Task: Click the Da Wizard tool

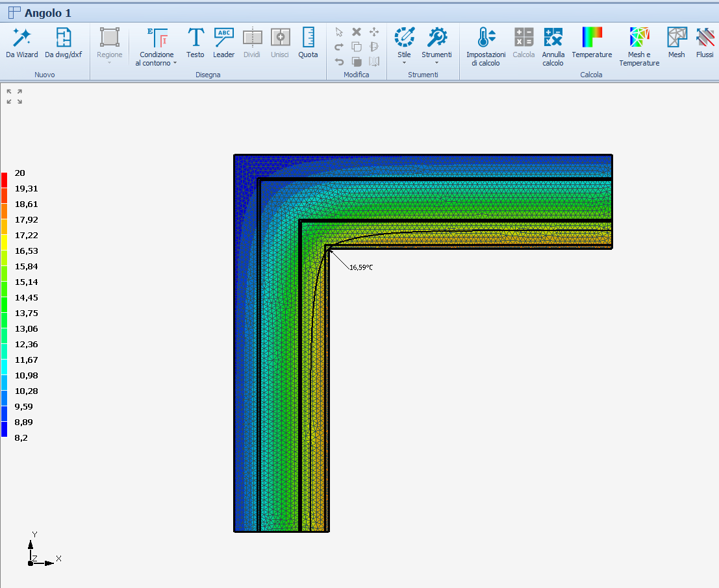Action: click(x=22, y=43)
